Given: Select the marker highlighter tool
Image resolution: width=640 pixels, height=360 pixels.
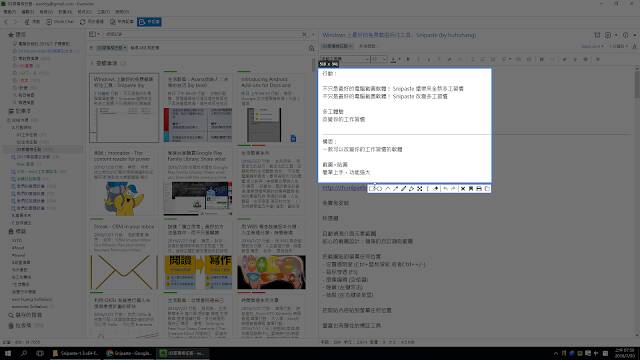Looking at the screenshot, I should click(411, 189).
